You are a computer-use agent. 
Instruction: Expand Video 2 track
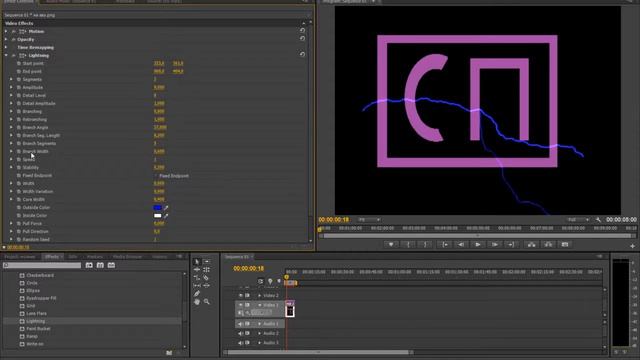pos(260,296)
